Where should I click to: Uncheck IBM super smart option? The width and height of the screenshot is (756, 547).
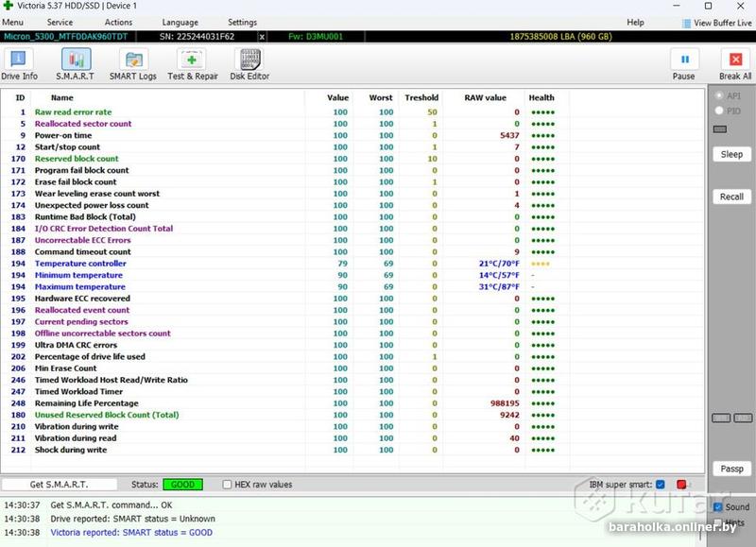pos(660,485)
